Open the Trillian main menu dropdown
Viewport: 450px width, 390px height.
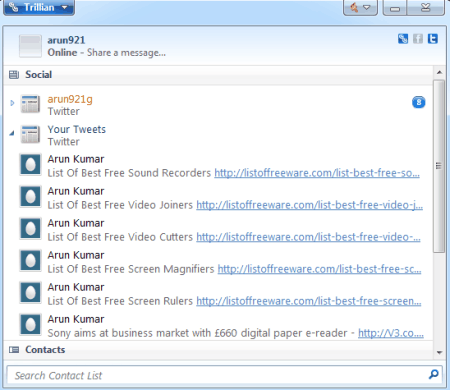[39, 7]
